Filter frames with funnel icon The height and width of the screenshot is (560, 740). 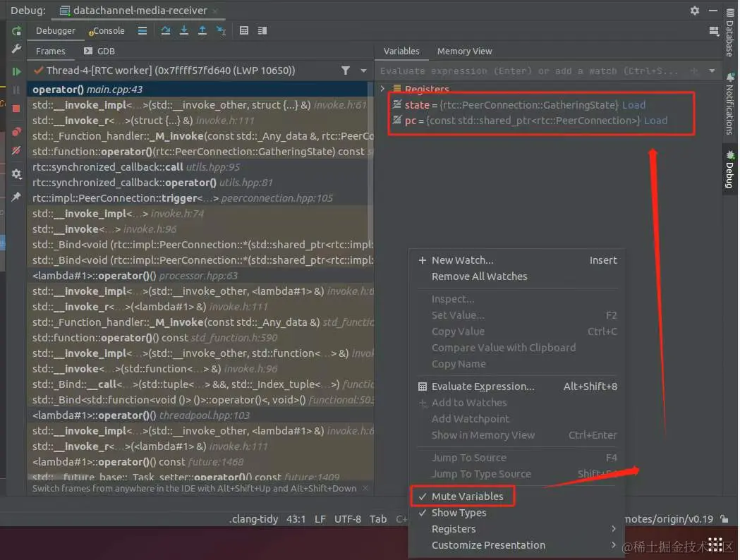346,71
